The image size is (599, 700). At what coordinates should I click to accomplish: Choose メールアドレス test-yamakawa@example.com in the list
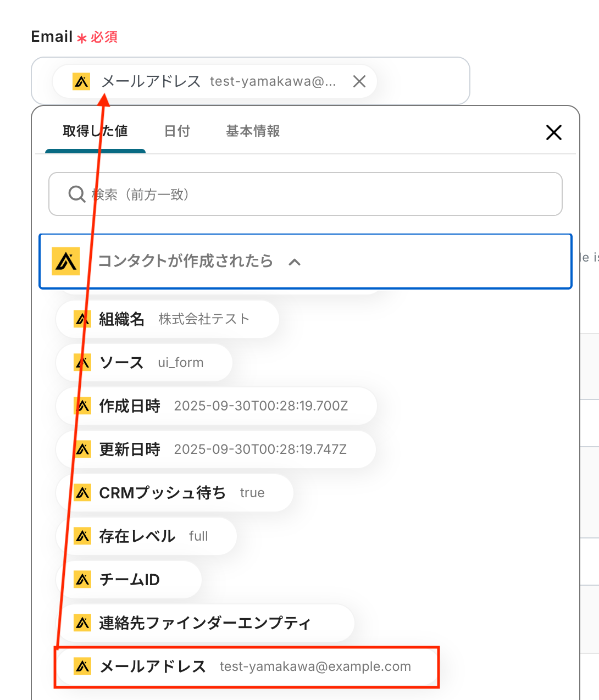click(x=247, y=666)
